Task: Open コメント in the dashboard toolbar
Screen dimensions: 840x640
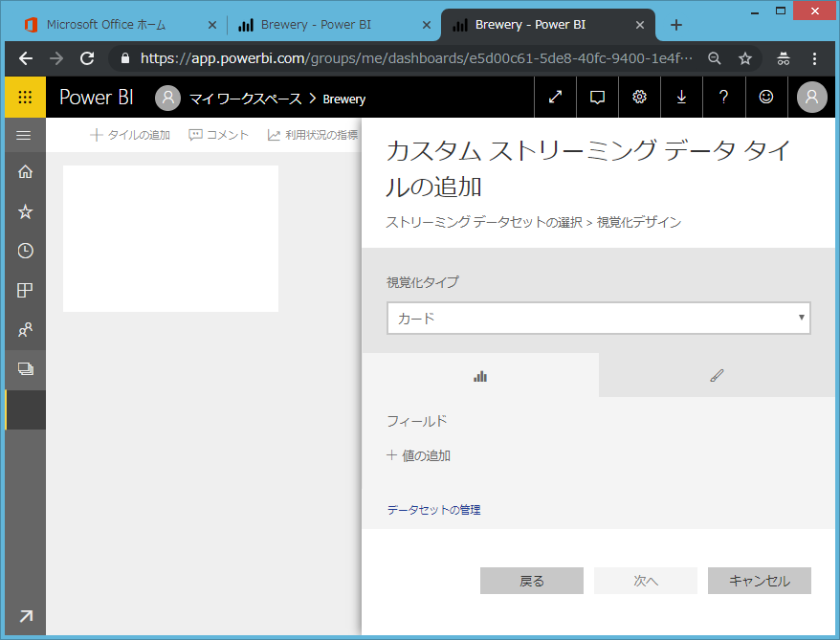Action: (218, 135)
